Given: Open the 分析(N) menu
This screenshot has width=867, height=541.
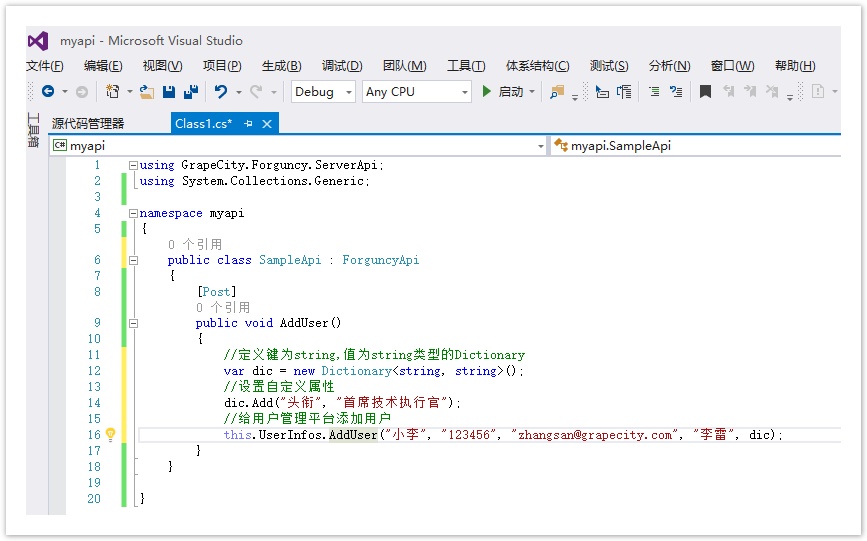Looking at the screenshot, I should click(x=670, y=66).
